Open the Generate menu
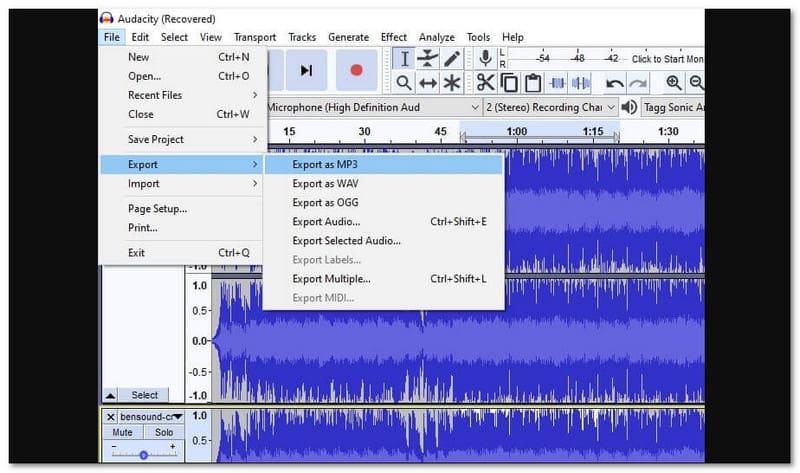The image size is (800, 473). click(x=348, y=37)
